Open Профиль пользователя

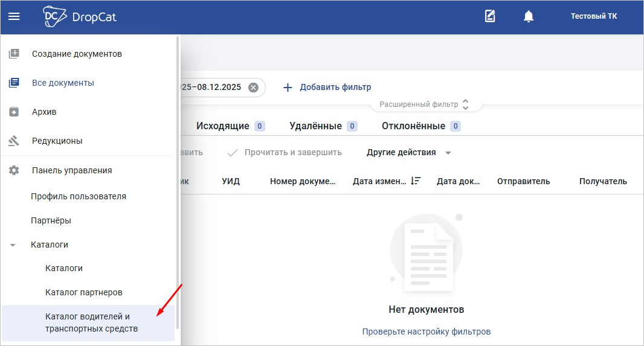tap(79, 196)
